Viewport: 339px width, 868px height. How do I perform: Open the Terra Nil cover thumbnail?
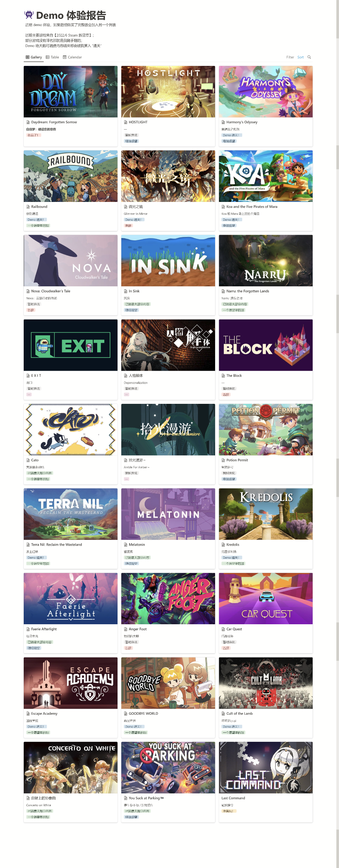point(70,514)
